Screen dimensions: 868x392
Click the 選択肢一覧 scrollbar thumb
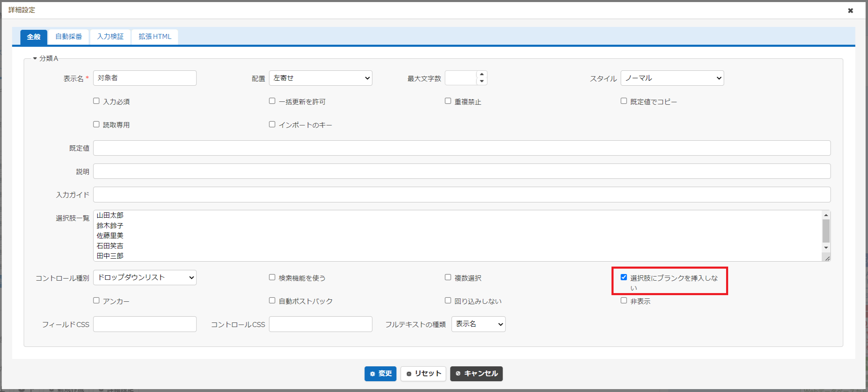click(x=826, y=231)
